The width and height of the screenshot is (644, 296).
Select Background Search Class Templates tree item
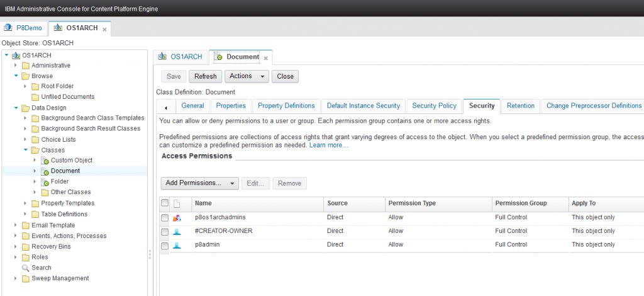(92, 118)
